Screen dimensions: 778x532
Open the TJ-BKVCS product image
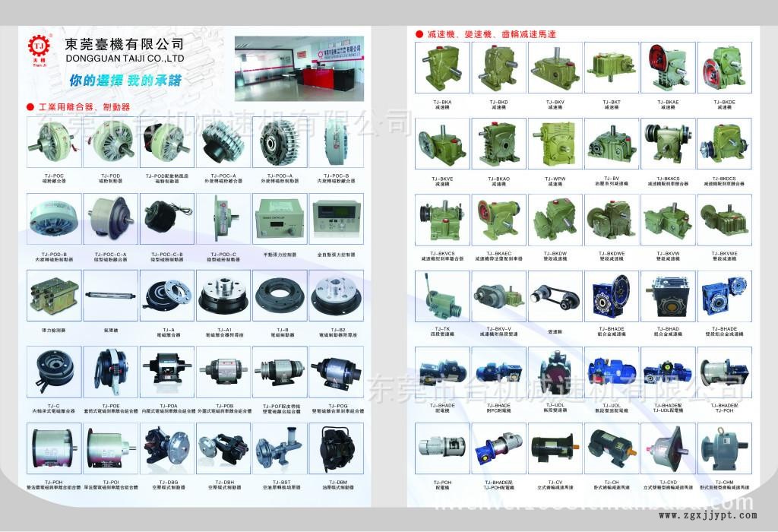point(442,220)
